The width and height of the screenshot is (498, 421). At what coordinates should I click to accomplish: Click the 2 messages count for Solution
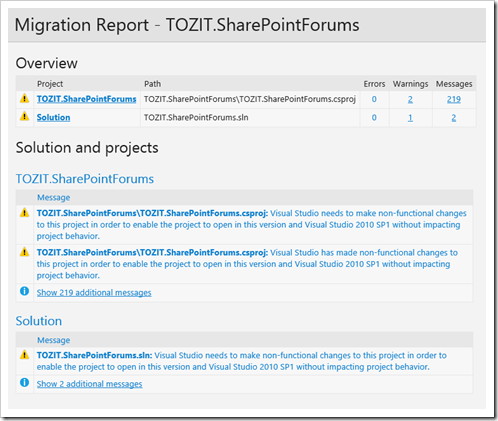[454, 118]
